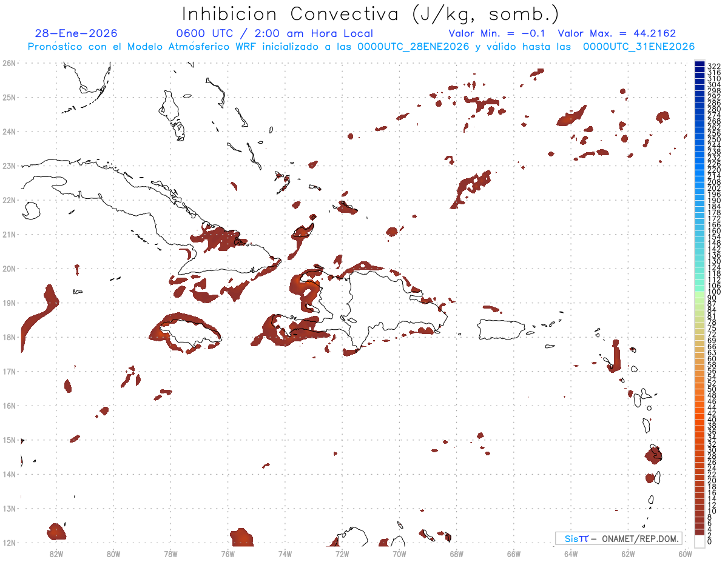Viewport: 728px width, 562px height.
Task: Click the 62W longitude axis label
Action: coord(628,554)
